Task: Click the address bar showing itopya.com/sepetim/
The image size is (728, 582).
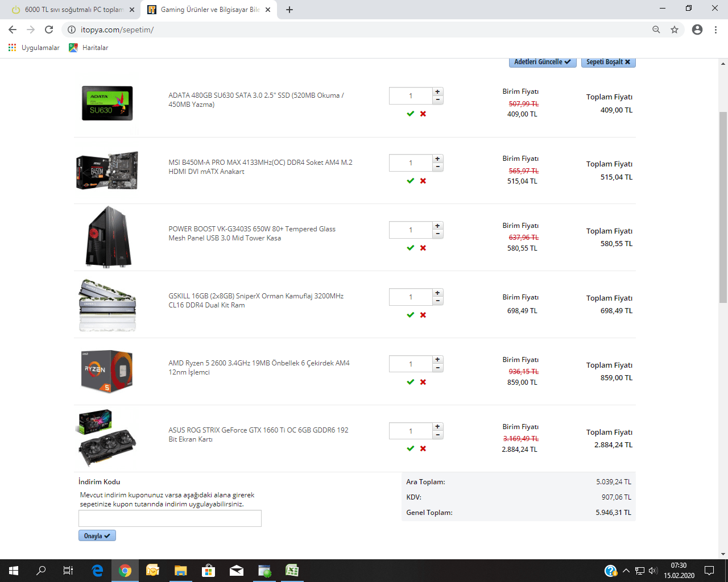Action: [364, 30]
